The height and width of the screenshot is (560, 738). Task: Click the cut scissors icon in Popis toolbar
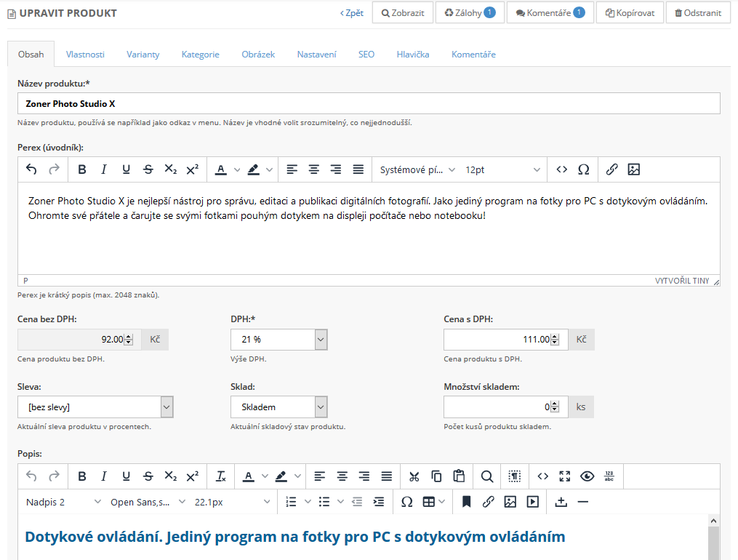point(414,476)
